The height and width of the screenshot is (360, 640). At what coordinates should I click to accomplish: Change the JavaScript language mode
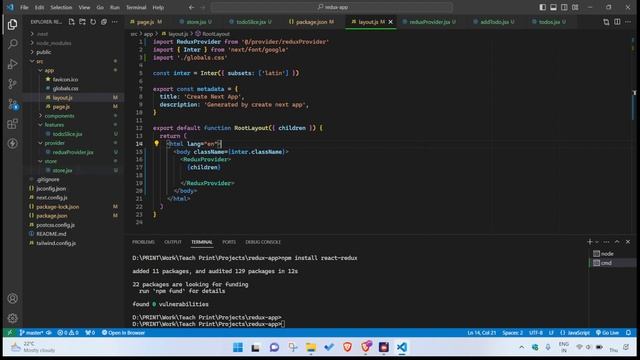click(x=576, y=333)
